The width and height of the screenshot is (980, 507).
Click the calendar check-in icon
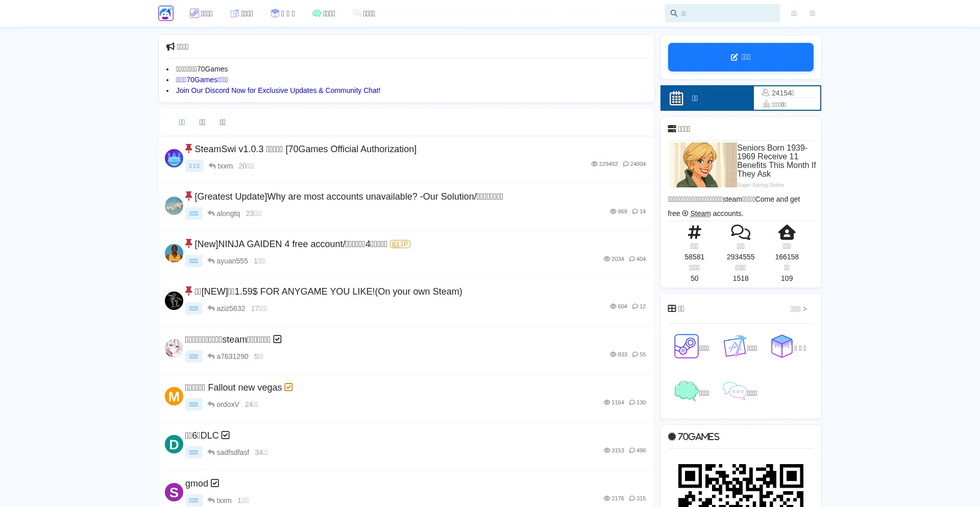pyautogui.click(x=676, y=98)
